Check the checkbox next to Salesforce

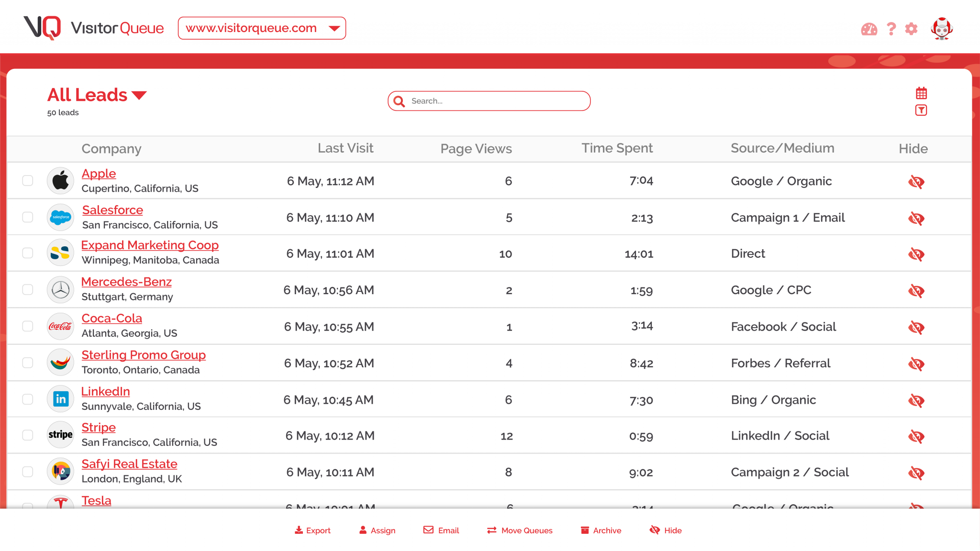27,217
